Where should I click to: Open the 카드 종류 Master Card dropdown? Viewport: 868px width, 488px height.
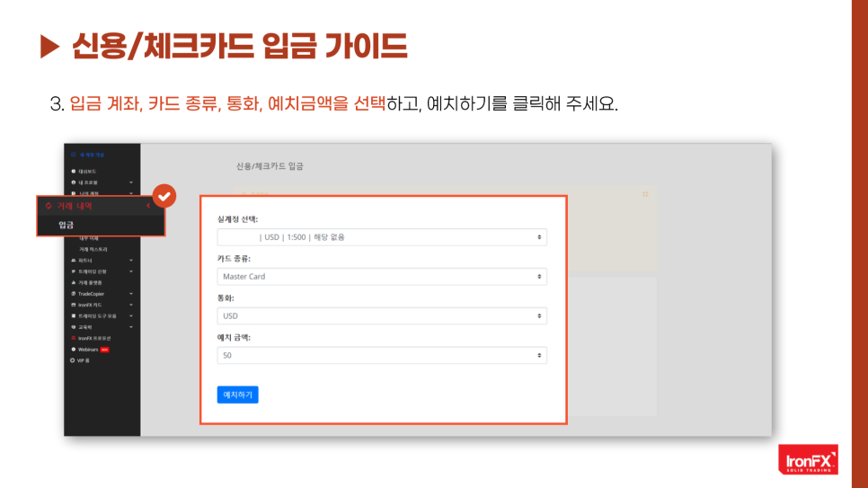click(x=382, y=277)
